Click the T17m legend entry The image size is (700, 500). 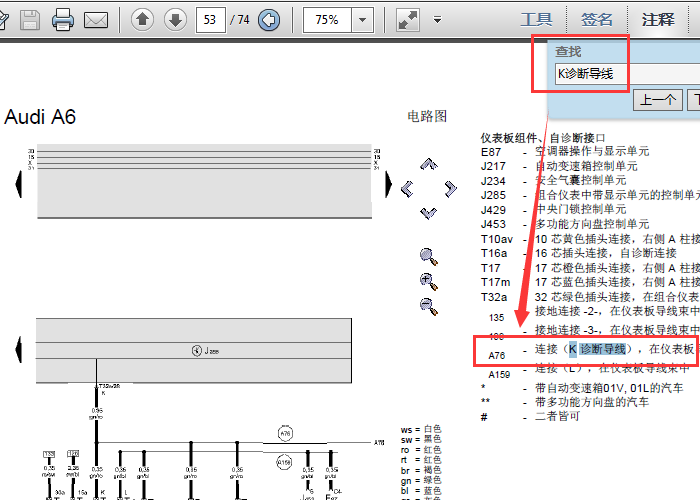[590, 282]
